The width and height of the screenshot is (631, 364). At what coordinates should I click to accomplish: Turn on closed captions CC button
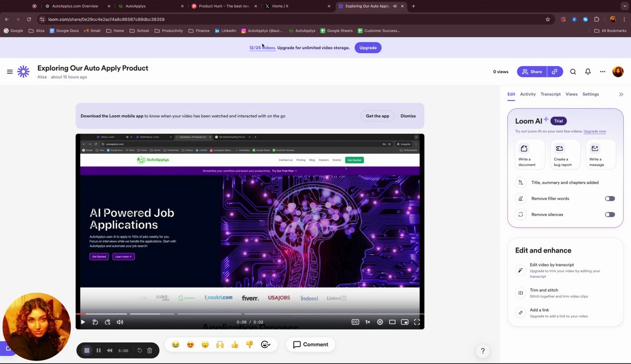[355, 322]
